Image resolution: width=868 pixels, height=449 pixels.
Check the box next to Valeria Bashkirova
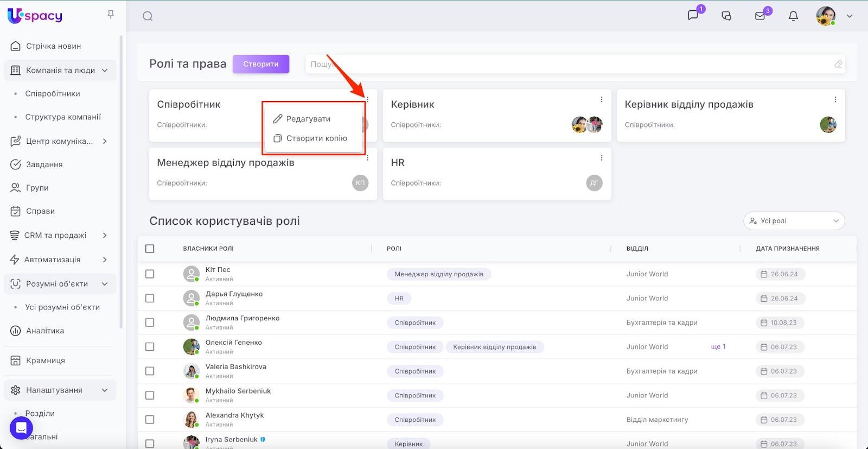click(x=150, y=371)
